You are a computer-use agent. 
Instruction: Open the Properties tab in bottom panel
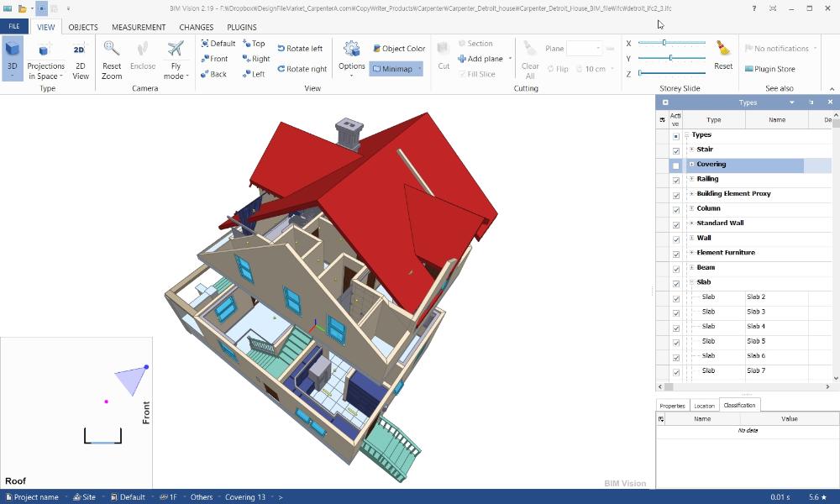click(672, 406)
